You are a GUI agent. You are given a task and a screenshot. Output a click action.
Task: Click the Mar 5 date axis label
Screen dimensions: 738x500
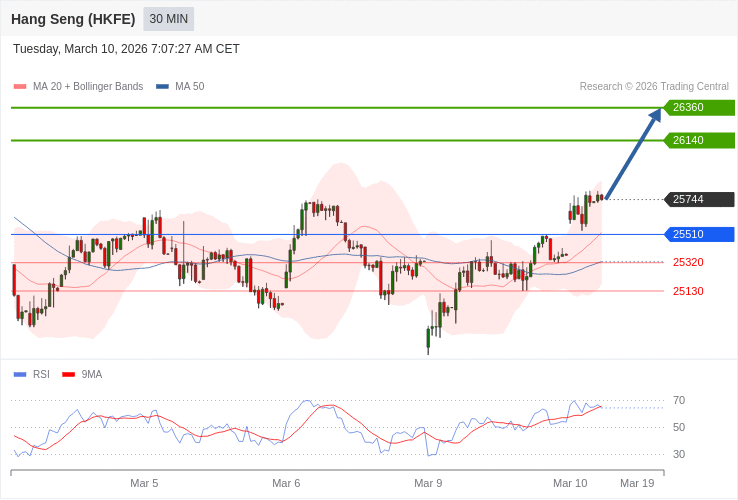click(x=144, y=484)
